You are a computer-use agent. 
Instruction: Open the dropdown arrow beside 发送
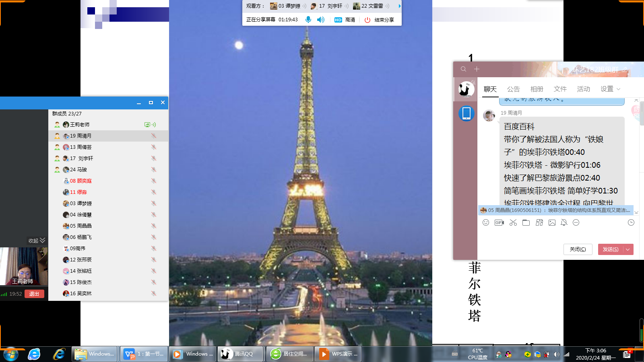click(628, 249)
